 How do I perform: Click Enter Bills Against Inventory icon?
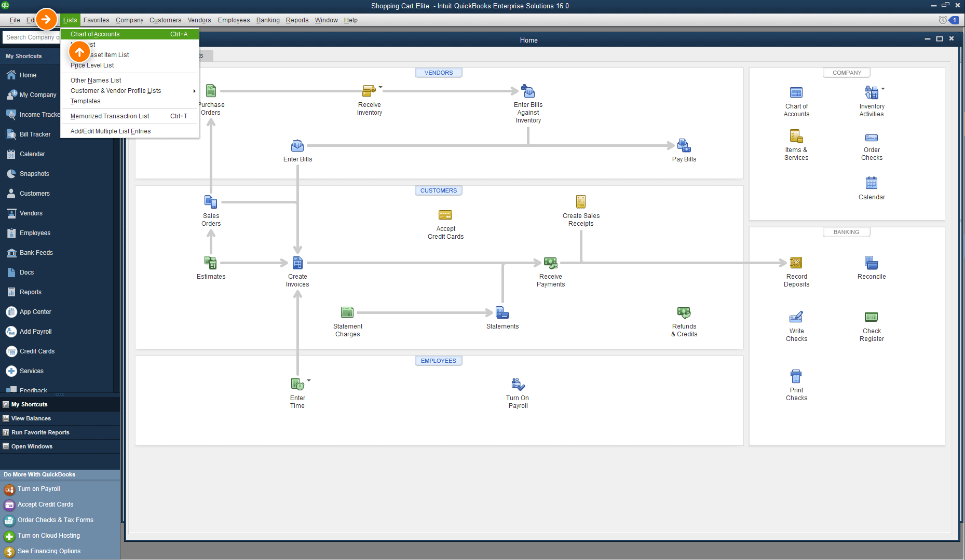pyautogui.click(x=528, y=91)
